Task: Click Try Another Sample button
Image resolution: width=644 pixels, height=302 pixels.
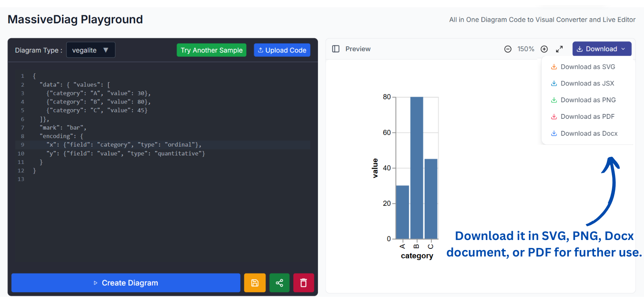Action: (211, 50)
